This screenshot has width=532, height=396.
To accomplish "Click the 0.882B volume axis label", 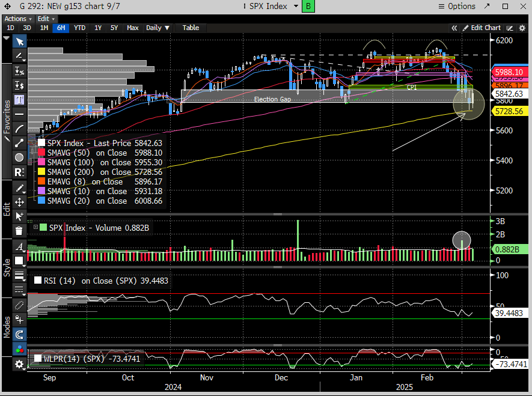I will coord(509,249).
